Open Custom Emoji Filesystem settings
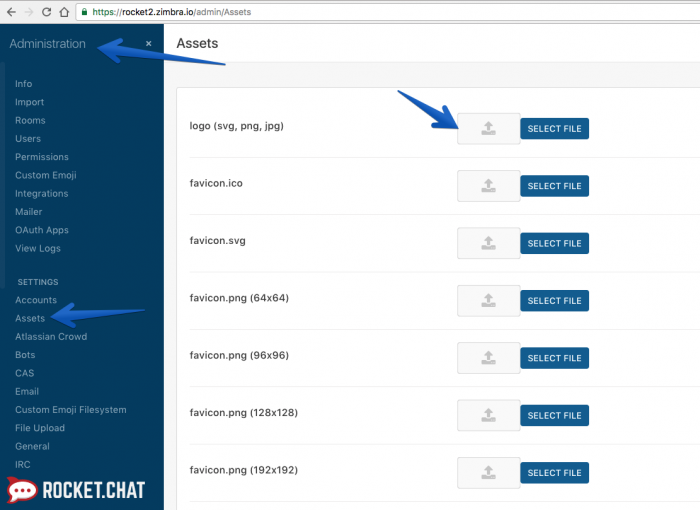The height and width of the screenshot is (510, 700). coord(71,410)
